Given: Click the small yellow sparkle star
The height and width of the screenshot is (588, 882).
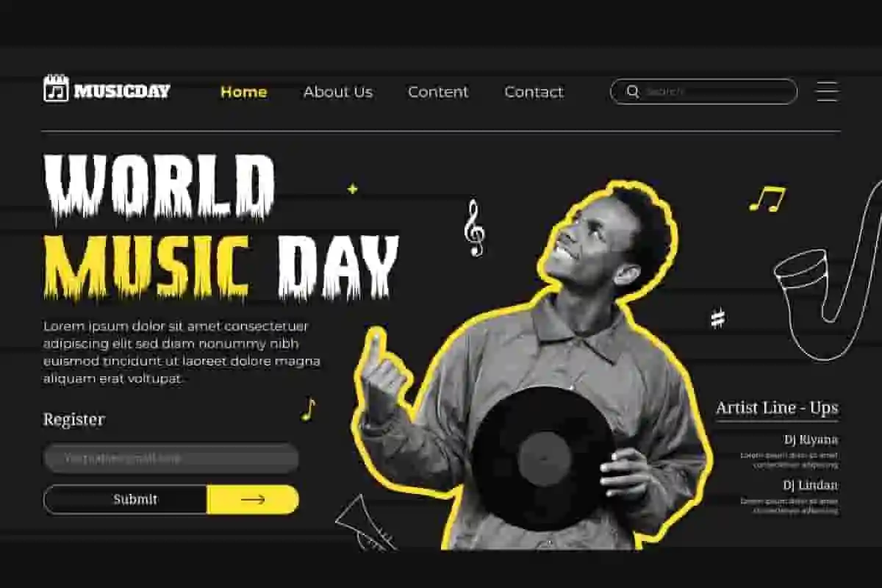Looking at the screenshot, I should pyautogui.click(x=352, y=189).
